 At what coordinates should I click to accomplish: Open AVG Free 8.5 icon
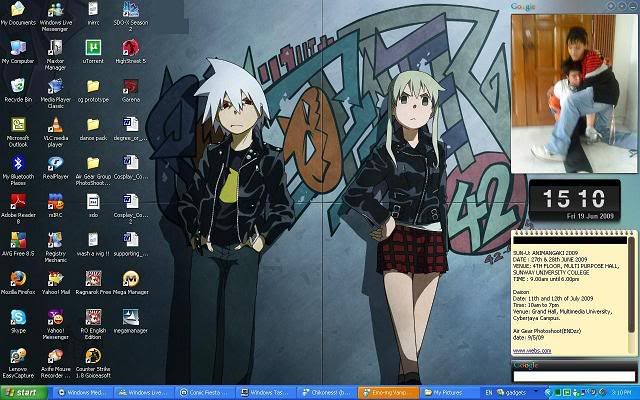click(x=18, y=244)
